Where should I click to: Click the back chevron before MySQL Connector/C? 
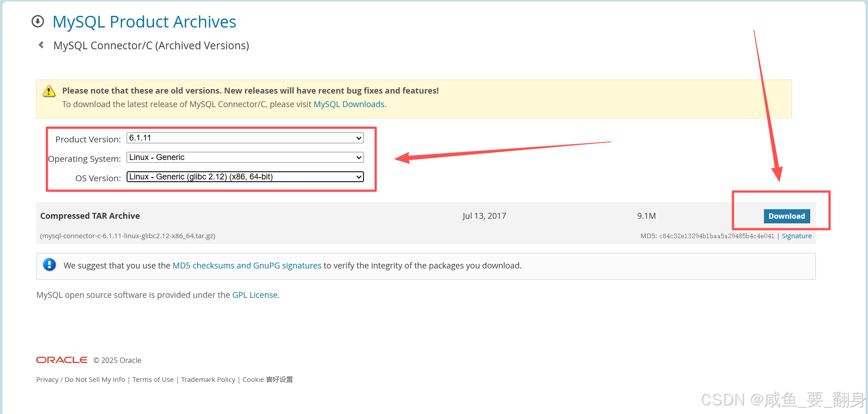coord(41,45)
